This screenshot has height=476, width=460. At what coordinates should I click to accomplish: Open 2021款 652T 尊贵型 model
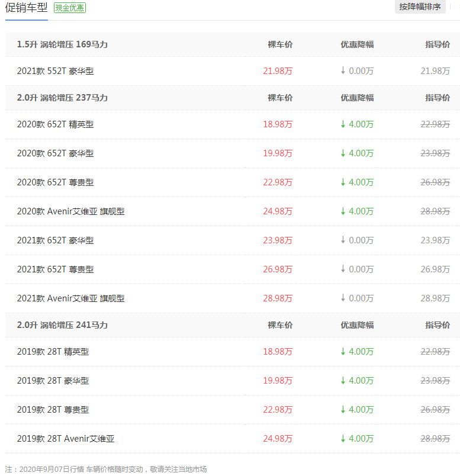pyautogui.click(x=55, y=269)
